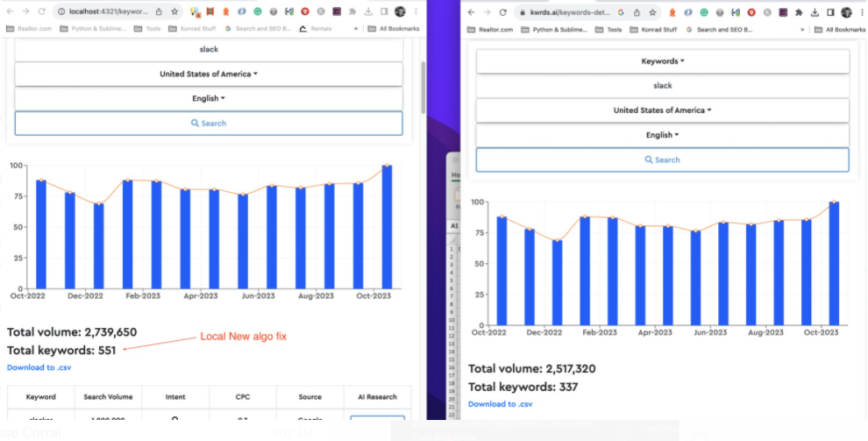The width and height of the screenshot is (868, 441).
Task: Open the downloads icon in left browser toolbar
Action: [x=368, y=12]
